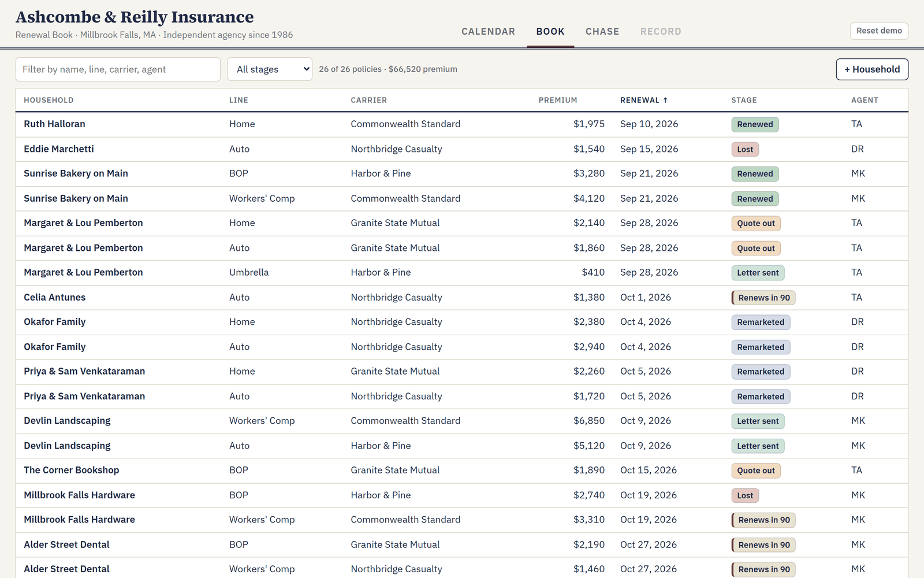The image size is (924, 578).
Task: Click Remarketed badge for Okafor Family Home
Action: pyautogui.click(x=761, y=322)
